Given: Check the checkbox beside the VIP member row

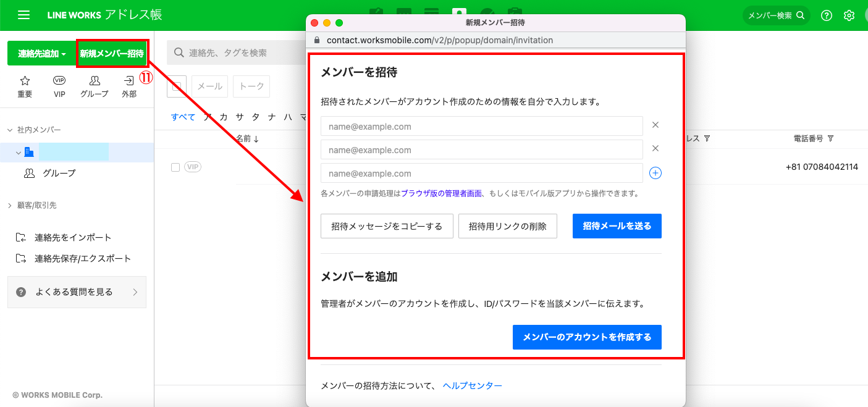Looking at the screenshot, I should click(176, 166).
